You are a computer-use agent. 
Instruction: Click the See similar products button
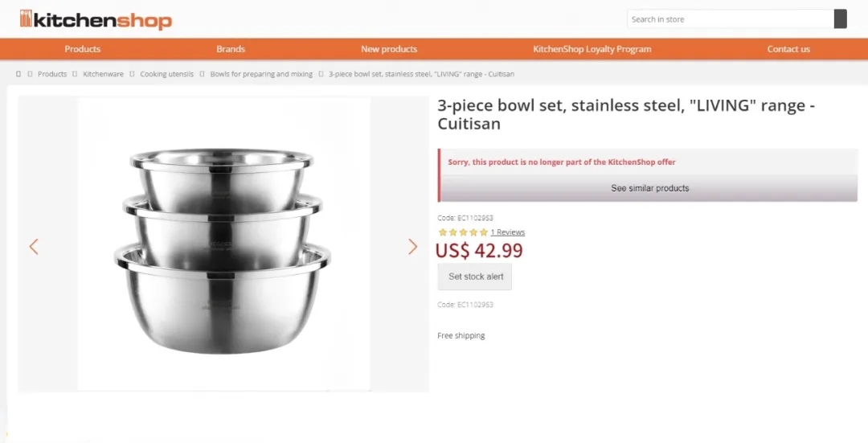(649, 188)
